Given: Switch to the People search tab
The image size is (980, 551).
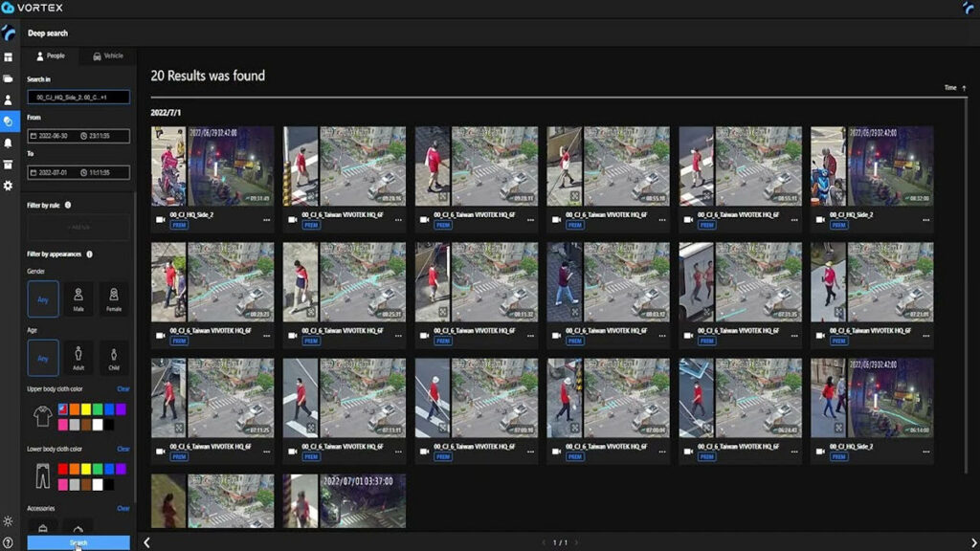Looking at the screenshot, I should point(53,55).
